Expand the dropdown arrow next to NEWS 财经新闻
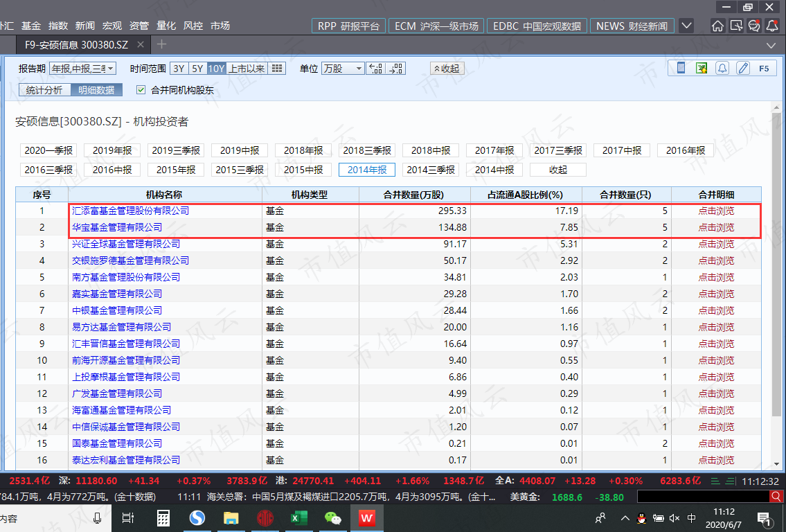 pos(686,26)
